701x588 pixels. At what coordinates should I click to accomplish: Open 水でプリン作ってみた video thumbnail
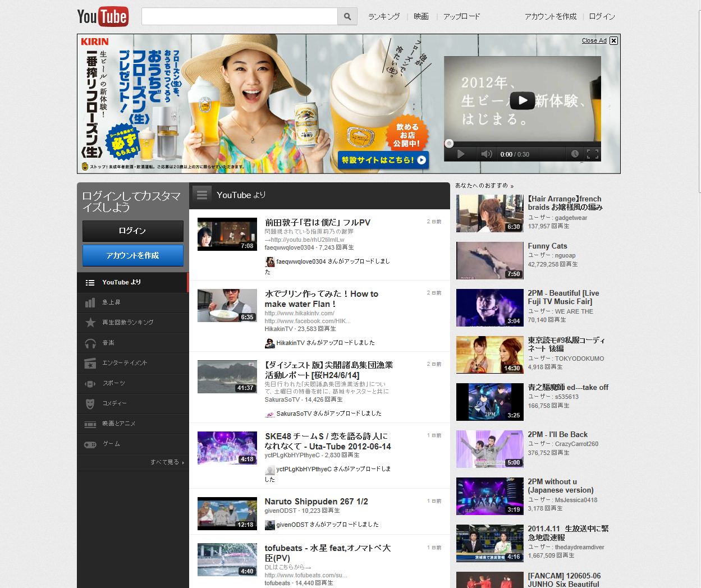[x=227, y=305]
